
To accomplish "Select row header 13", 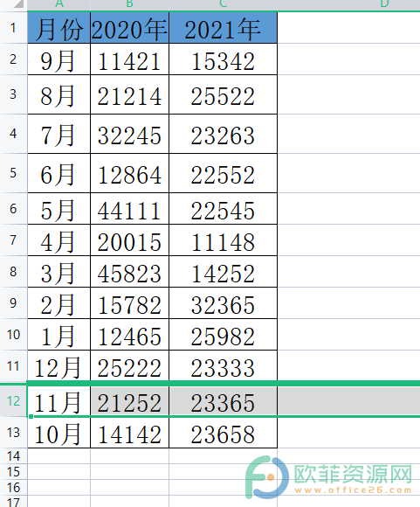I will tap(13, 433).
